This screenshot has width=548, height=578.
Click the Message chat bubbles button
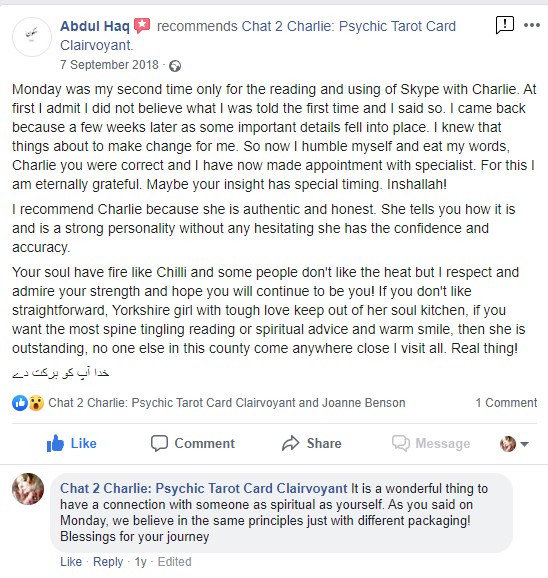[431, 443]
